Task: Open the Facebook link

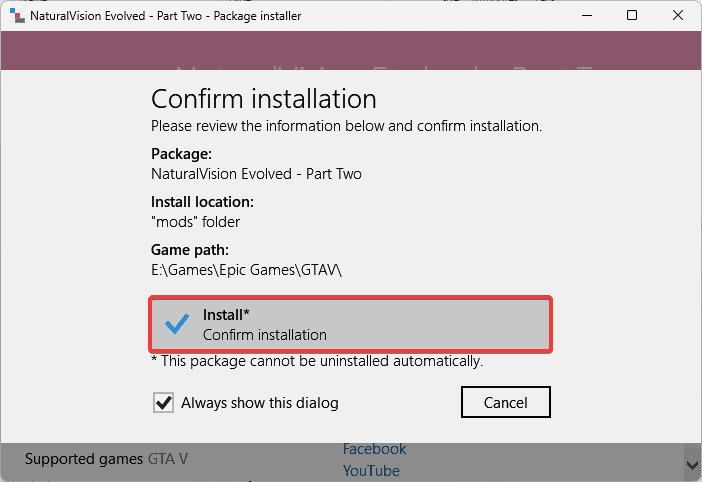Action: pyautogui.click(x=374, y=449)
